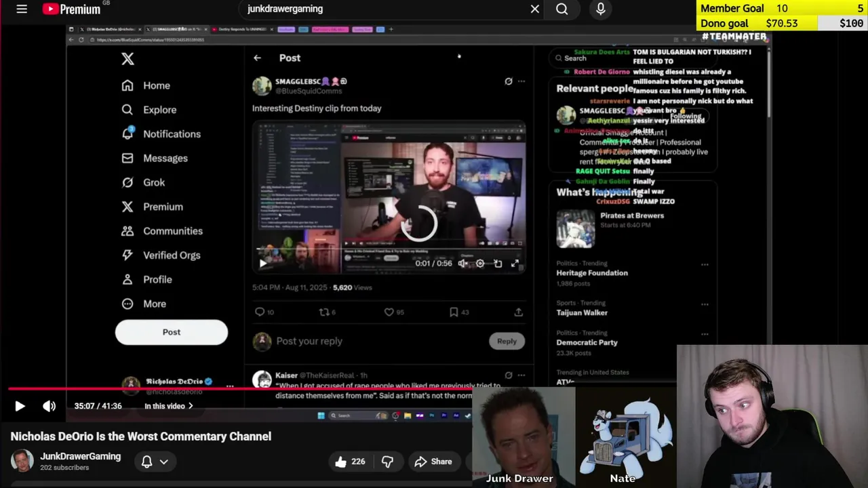The image size is (868, 488).
Task: Open three-dot menu on SMAGGLEBSC post
Action: [x=521, y=81]
